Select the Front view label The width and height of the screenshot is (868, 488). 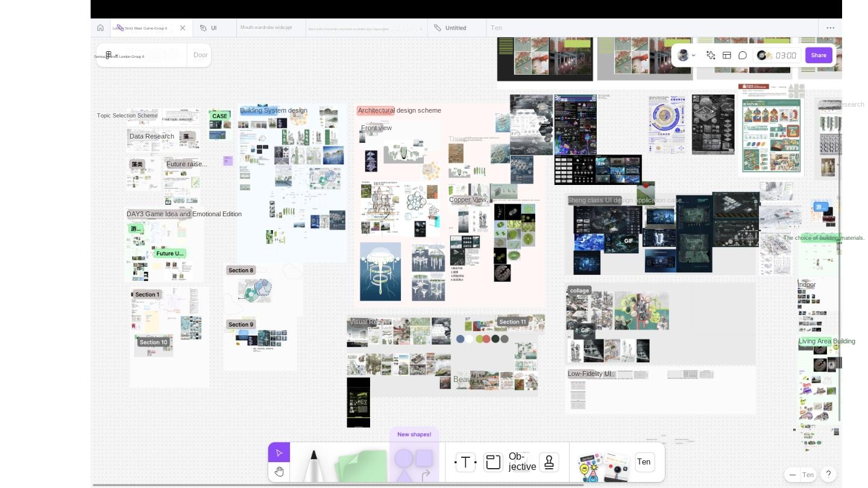[376, 128]
